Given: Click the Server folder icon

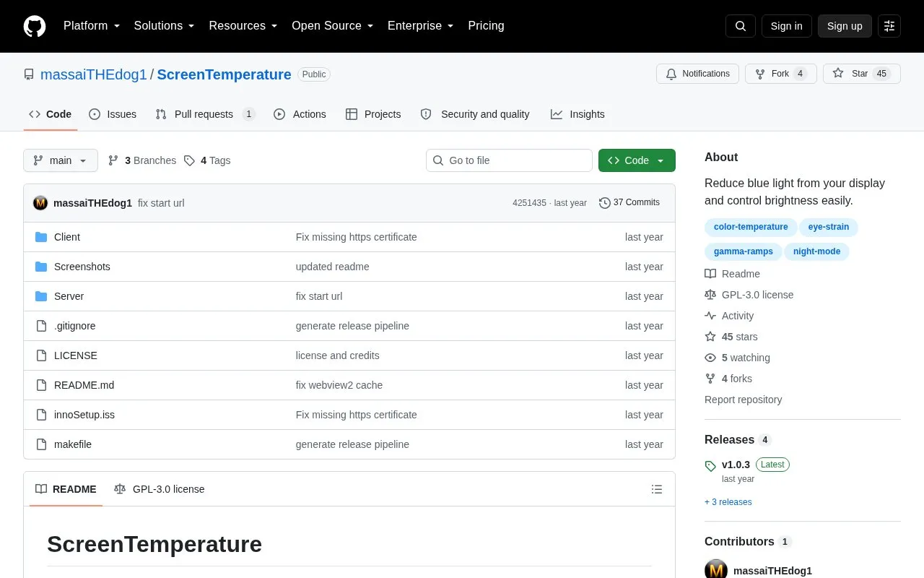Looking at the screenshot, I should (41, 296).
